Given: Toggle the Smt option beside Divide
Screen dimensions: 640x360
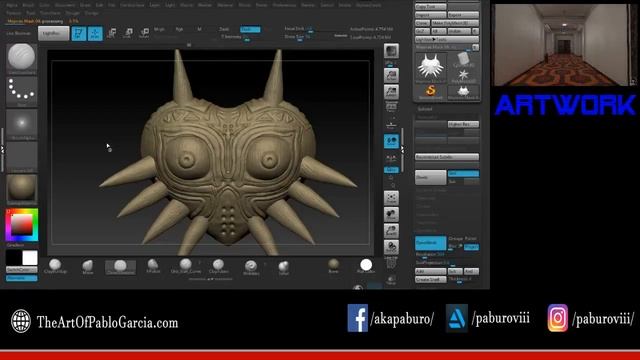Looking at the screenshot, I should pos(463,174).
